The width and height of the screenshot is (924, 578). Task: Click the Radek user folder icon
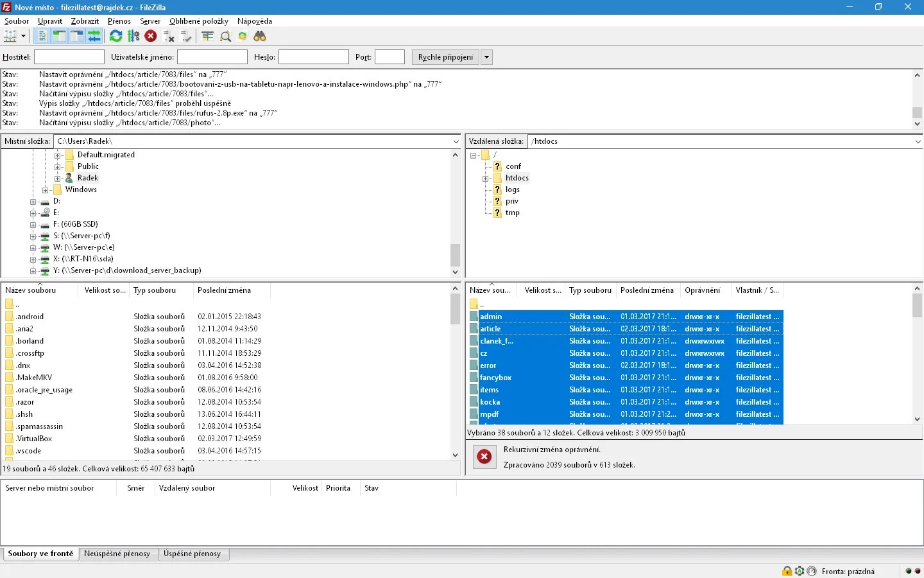click(69, 178)
